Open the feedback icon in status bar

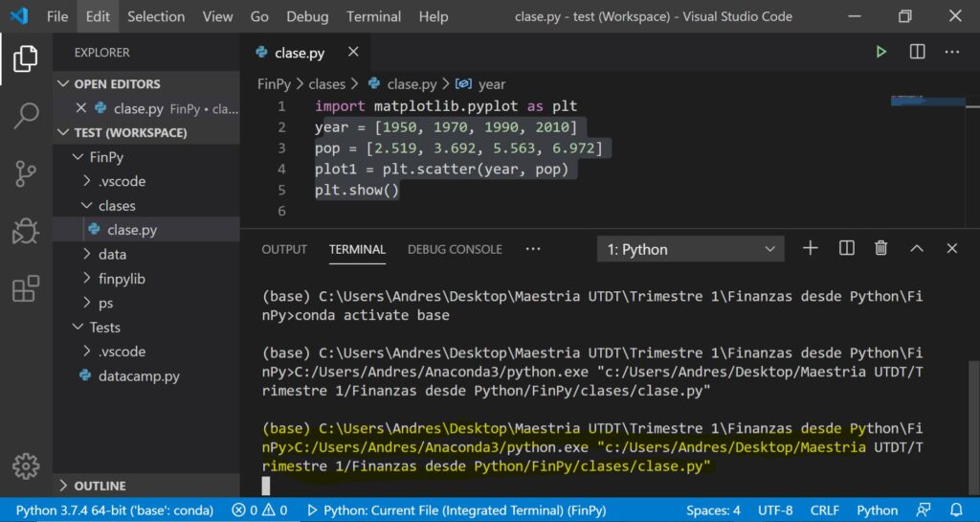924,511
